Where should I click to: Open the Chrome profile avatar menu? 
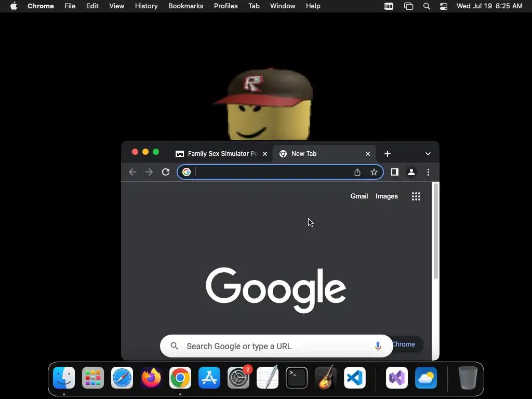[x=411, y=172]
